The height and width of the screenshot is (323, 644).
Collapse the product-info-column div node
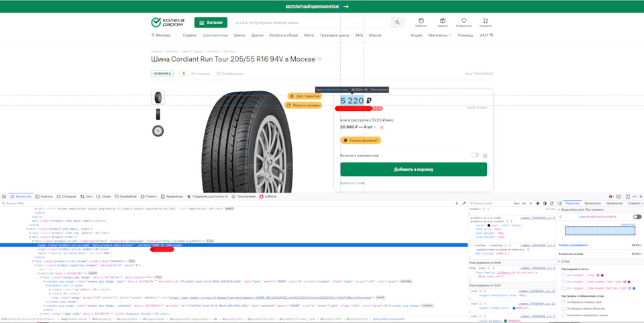pos(33,261)
